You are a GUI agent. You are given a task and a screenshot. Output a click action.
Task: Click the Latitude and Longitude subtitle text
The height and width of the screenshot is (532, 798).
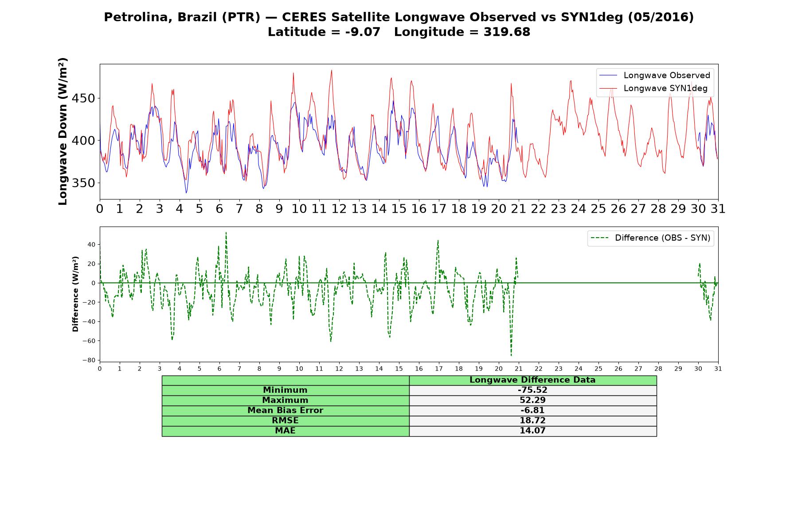click(399, 32)
